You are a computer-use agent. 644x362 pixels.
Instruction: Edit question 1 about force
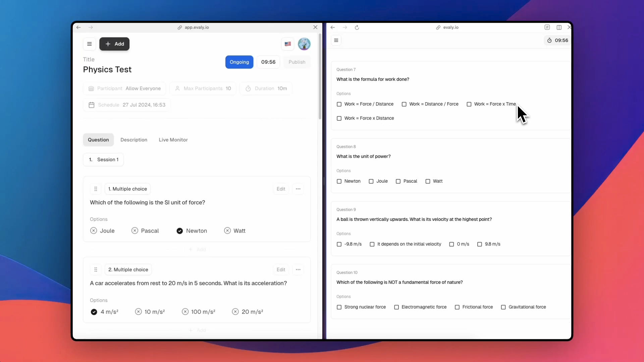[281, 189]
